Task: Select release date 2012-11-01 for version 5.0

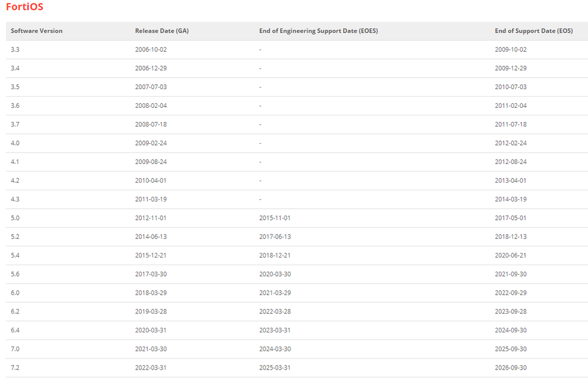Action: [x=151, y=218]
